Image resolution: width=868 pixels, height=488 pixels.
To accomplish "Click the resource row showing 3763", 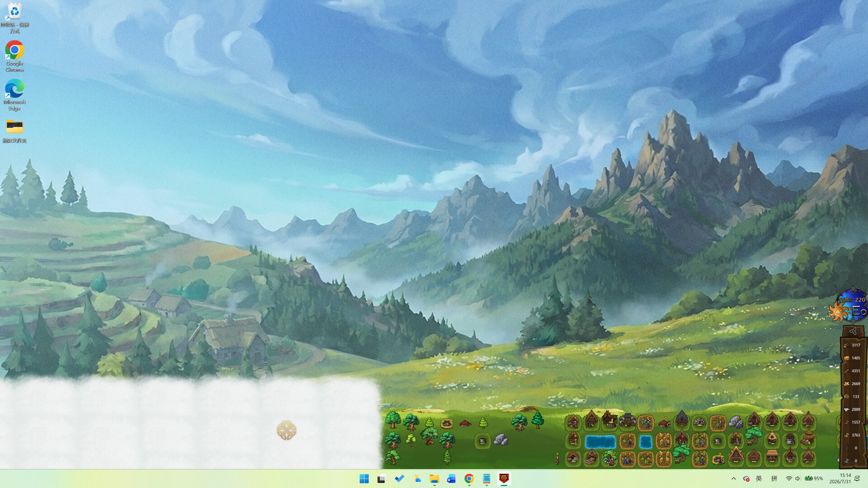I will pos(852,435).
